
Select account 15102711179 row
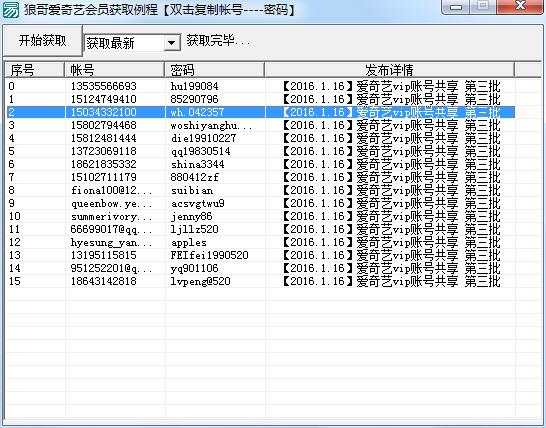pyautogui.click(x=260, y=177)
